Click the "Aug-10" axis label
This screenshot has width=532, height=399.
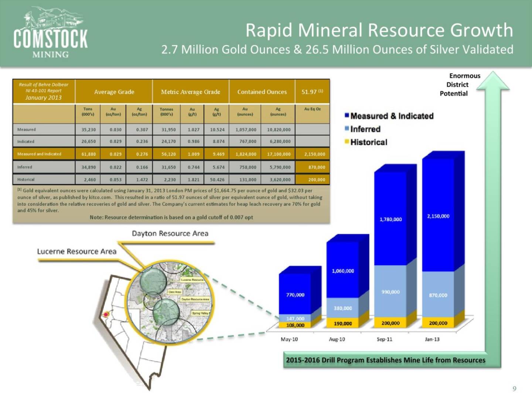[337, 339]
